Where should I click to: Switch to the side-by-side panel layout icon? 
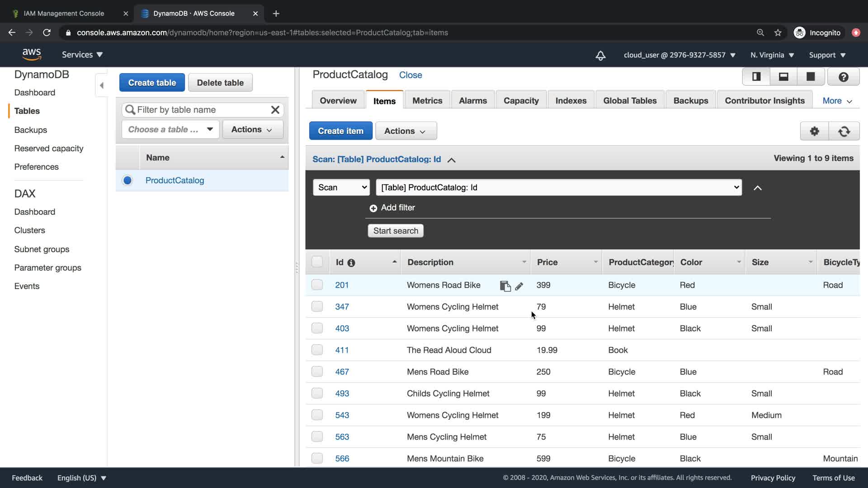coord(756,77)
